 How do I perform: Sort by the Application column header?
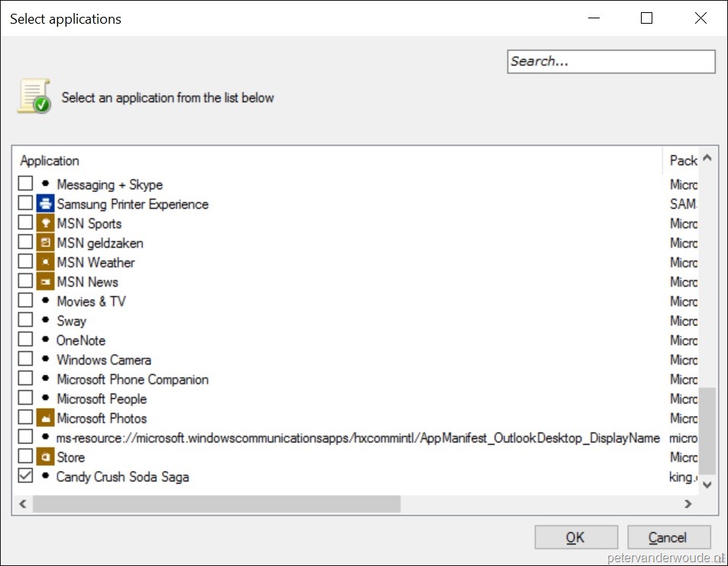[x=50, y=160]
